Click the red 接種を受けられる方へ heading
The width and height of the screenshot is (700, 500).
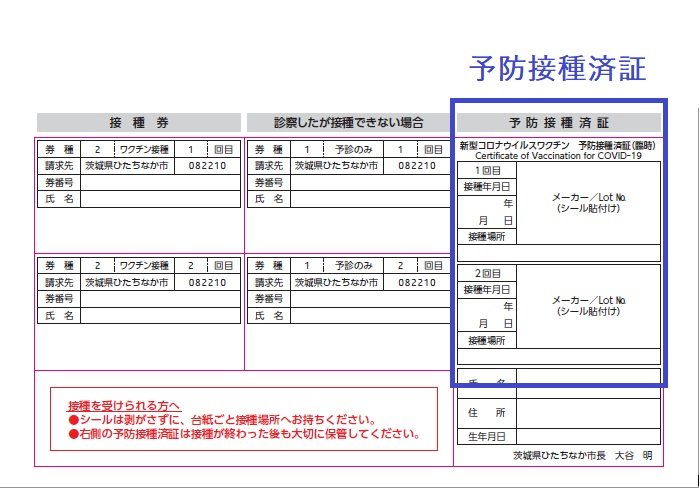(124, 406)
